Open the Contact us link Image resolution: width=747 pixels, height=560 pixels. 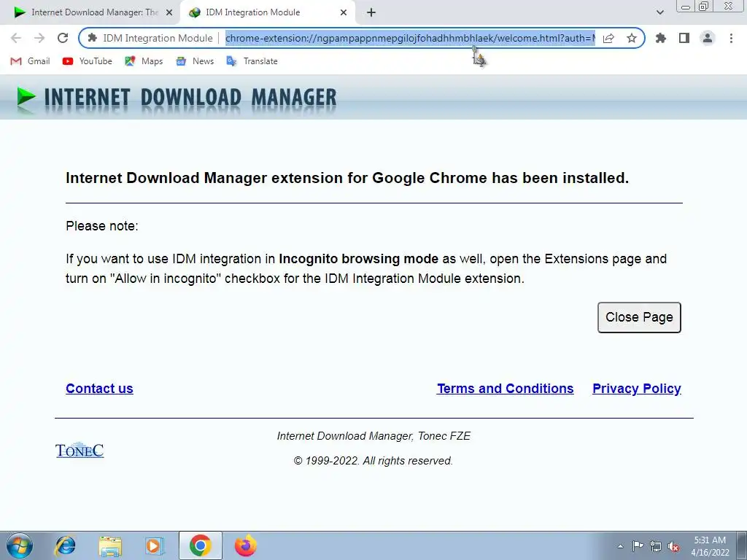point(99,389)
